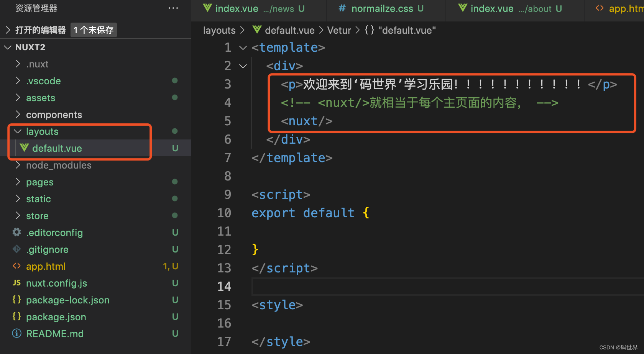Click the gear icon beside .editorconfig
The height and width of the screenshot is (354, 644).
pos(17,232)
